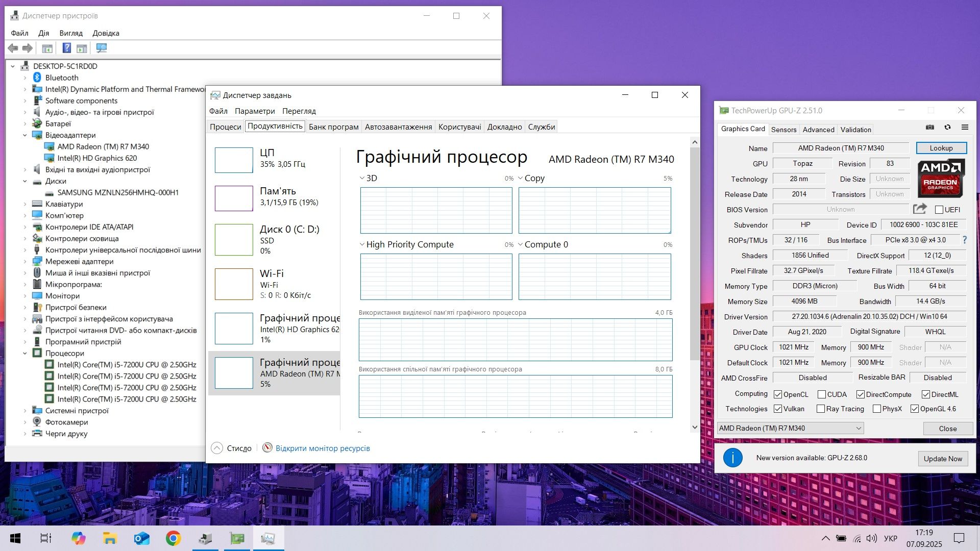Screen dimensions: 980x551
Task: Open the 3D engine graph dropdown
Action: (x=362, y=178)
